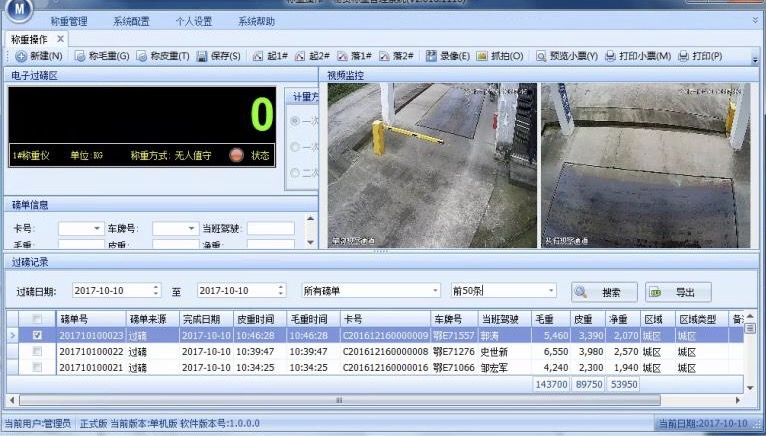The height and width of the screenshot is (436, 766).
Task: Expand the 卡号 card number dropdown
Action: coord(97,229)
